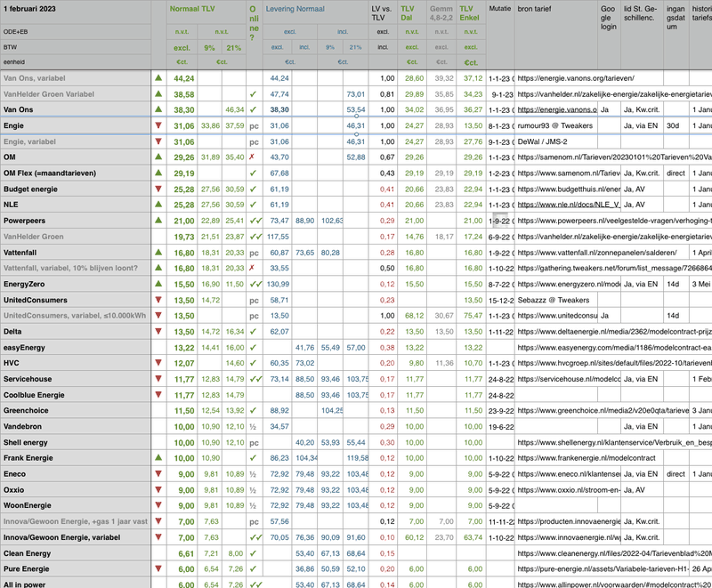Select the 'easyEnergy' supplier name cell
This screenshot has width=712, height=588.
[x=76, y=348]
